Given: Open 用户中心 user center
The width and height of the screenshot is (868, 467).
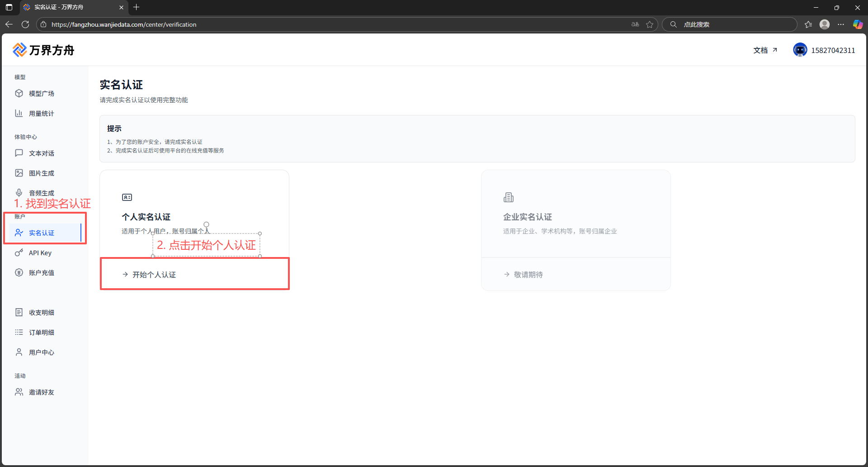Looking at the screenshot, I should [41, 353].
